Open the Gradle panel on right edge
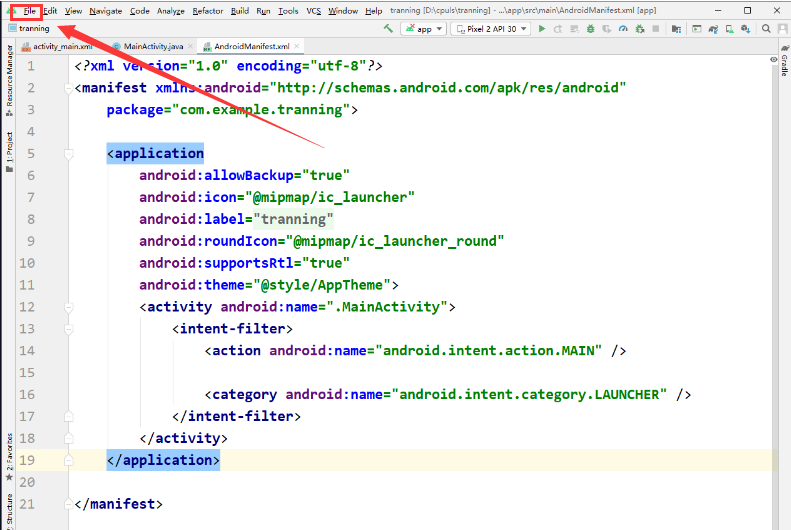Viewport: 791px width, 530px height. (784, 61)
